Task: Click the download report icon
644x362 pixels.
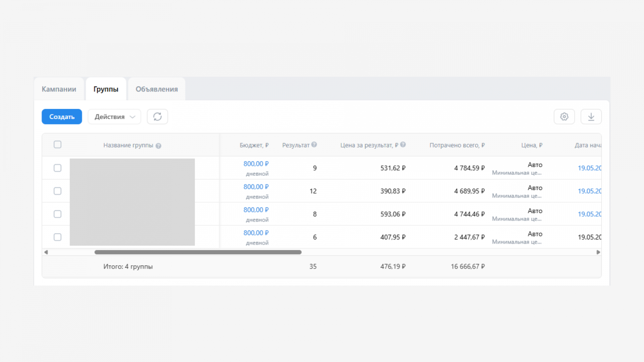Action: pyautogui.click(x=591, y=117)
